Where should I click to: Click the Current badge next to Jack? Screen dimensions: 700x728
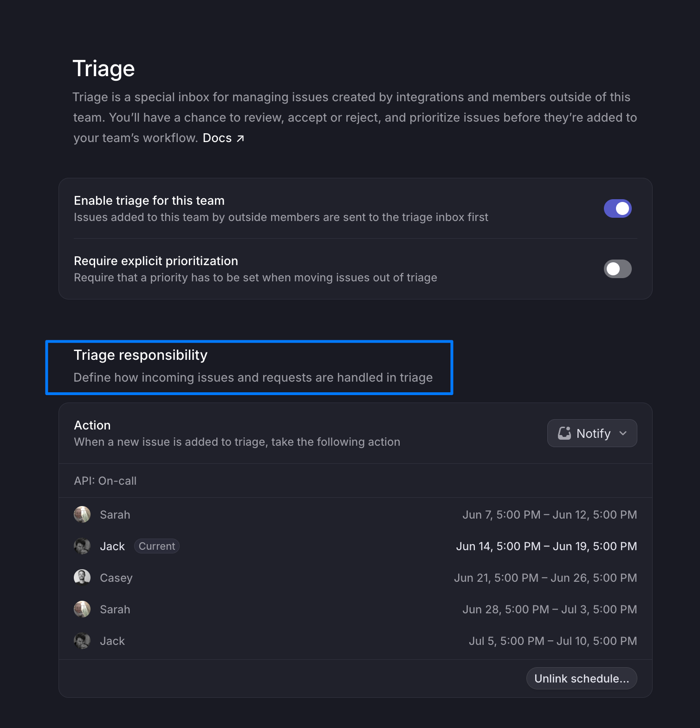point(157,546)
